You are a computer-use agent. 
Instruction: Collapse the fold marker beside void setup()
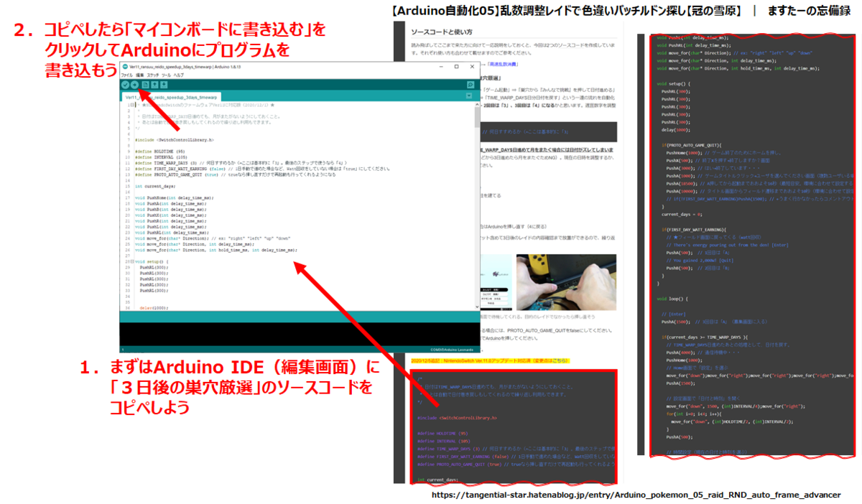132,261
